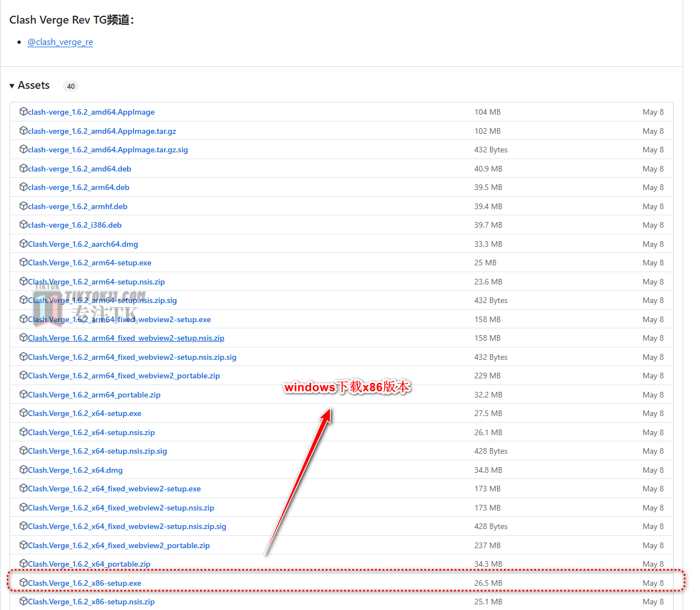
Task: Click package icon beside clash-verge_1.6.2_amd64.deb
Action: tap(24, 168)
